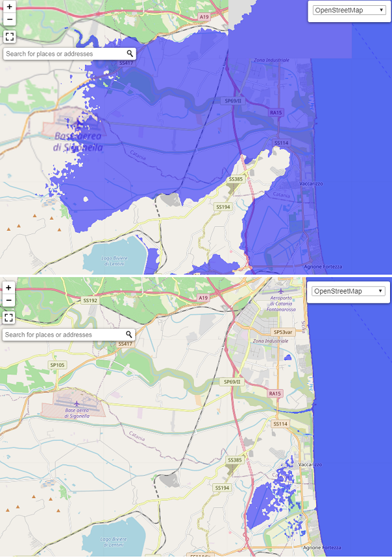This screenshot has height=559, width=392.
Task: Click the SS114 road shield on top map
Action: 282,143
